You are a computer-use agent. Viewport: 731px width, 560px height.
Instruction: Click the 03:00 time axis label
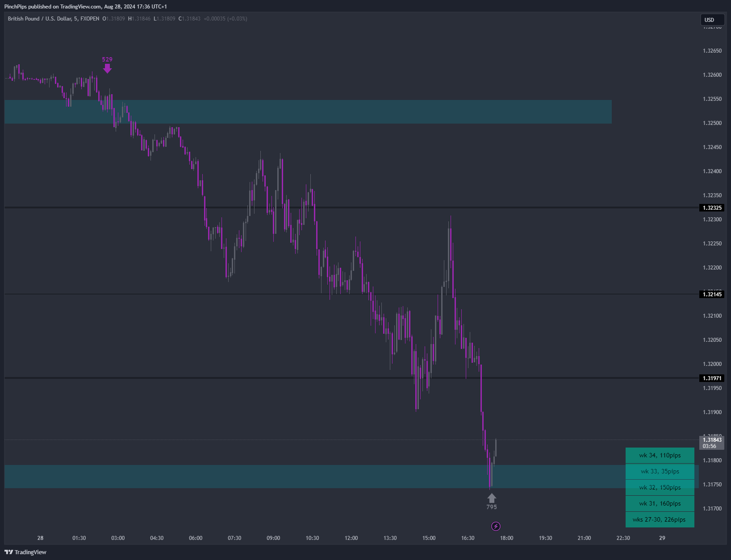[x=118, y=538]
